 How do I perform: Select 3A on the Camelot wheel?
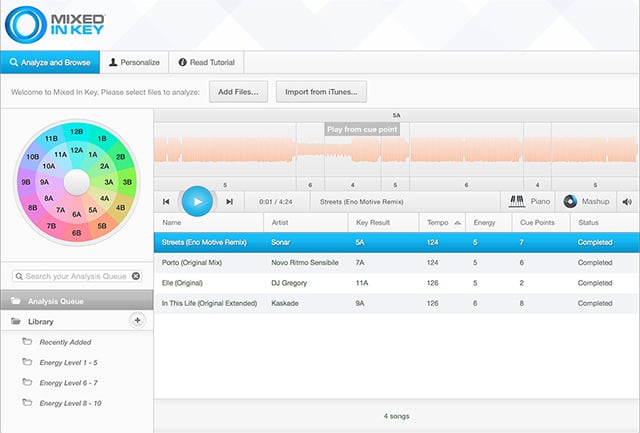pyautogui.click(x=109, y=182)
